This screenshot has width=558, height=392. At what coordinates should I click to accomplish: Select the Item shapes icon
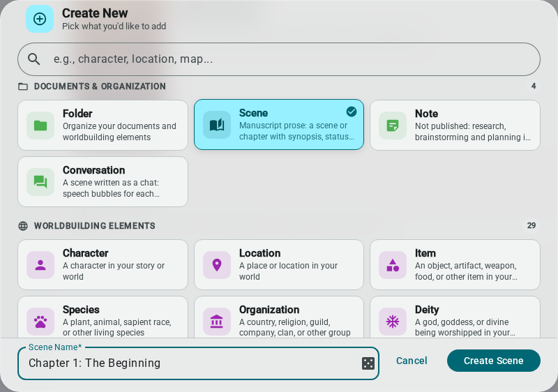click(393, 265)
